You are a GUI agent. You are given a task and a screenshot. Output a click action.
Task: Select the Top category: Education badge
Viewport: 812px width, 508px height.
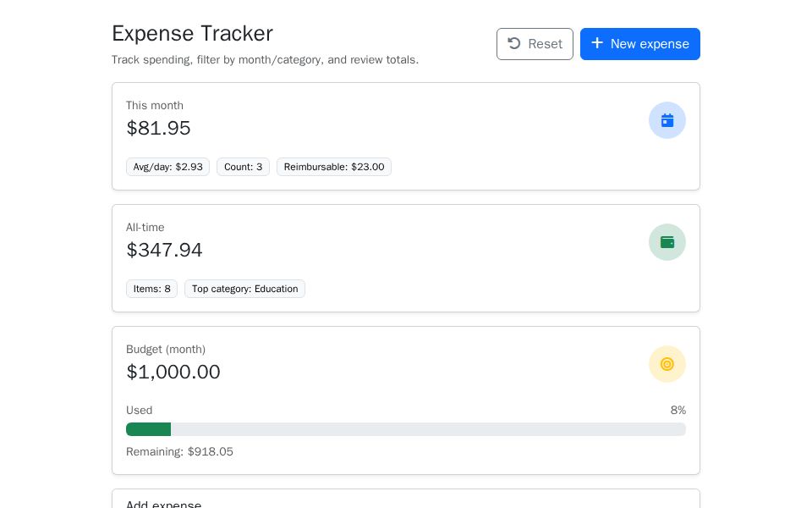point(244,289)
